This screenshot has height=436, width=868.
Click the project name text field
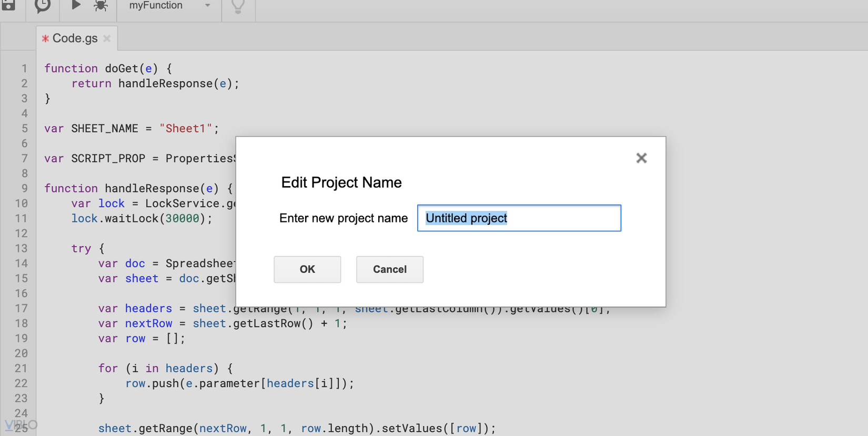[x=519, y=218]
